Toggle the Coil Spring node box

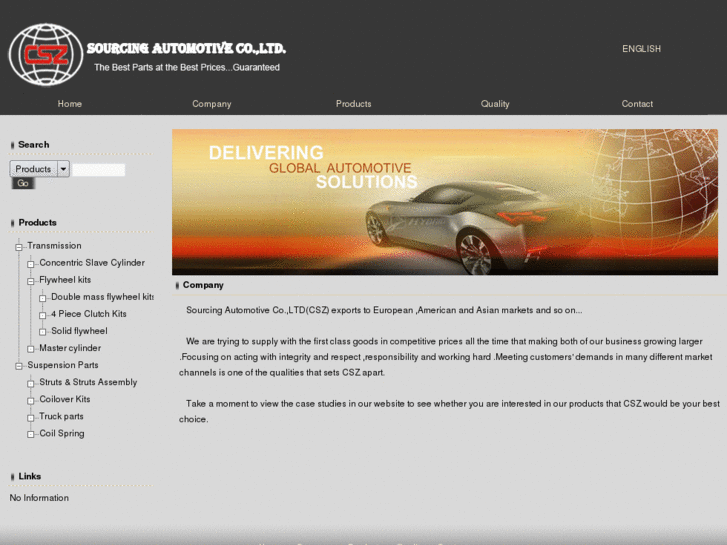(31, 435)
